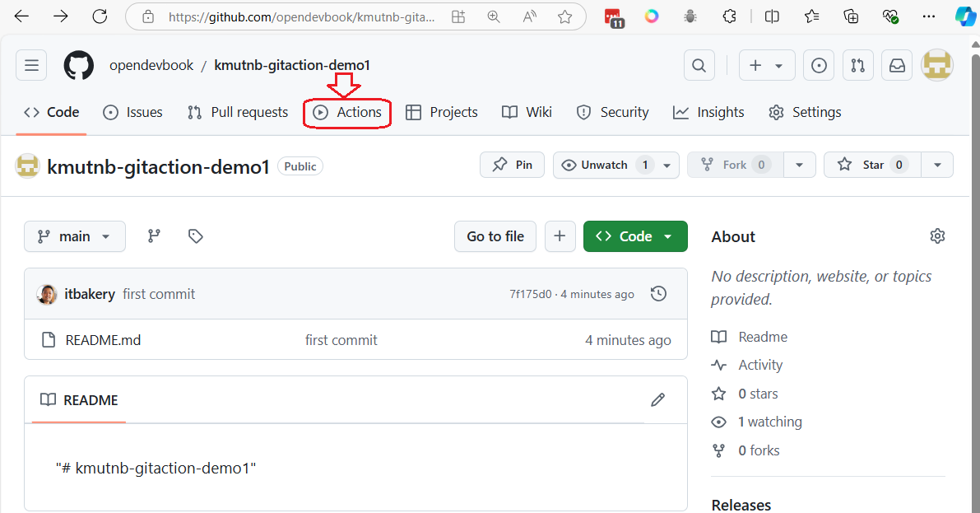
Task: Open the About section settings gear
Action: coord(937,236)
